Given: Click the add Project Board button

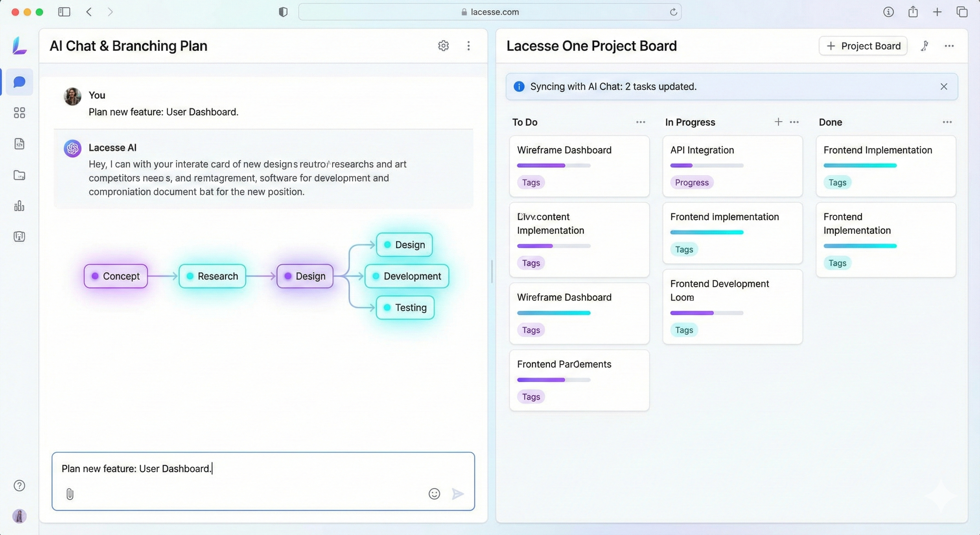Looking at the screenshot, I should 863,46.
